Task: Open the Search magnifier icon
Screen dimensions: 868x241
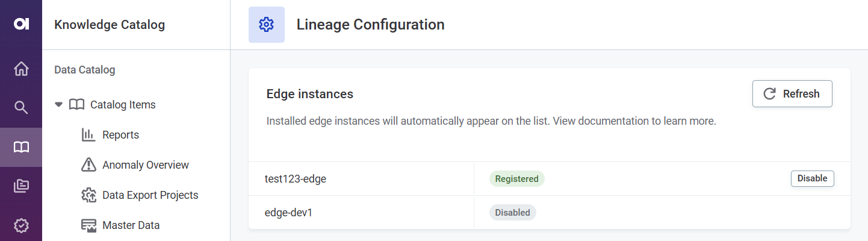Action: (21, 108)
